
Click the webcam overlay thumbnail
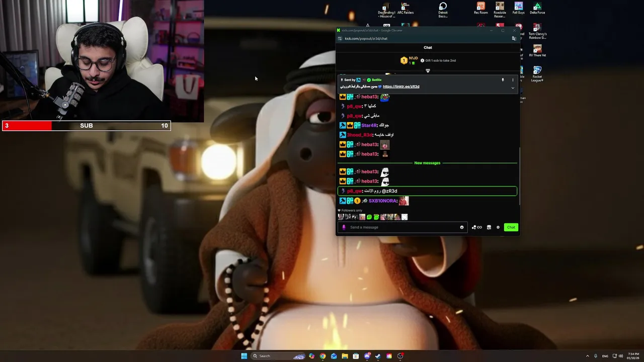102,60
